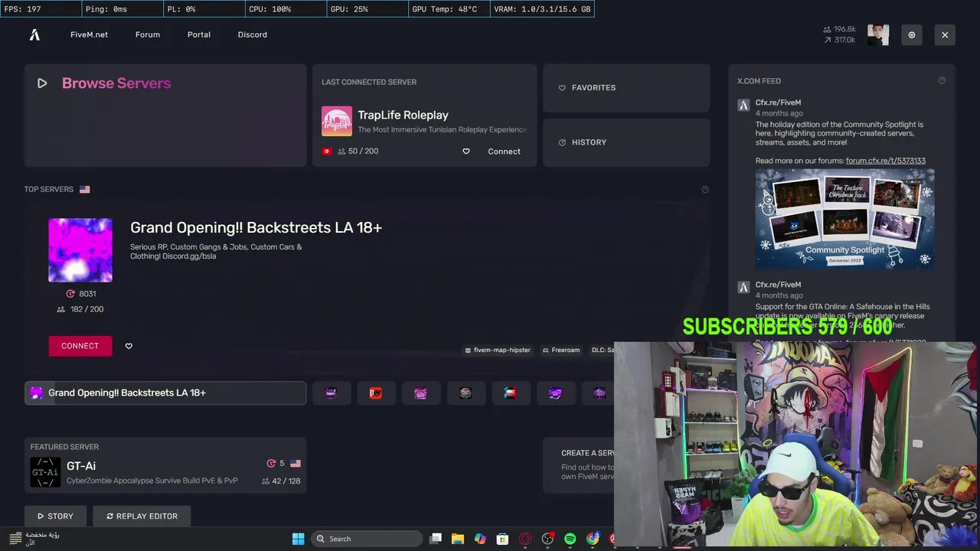
Task: Open the FiveM.net menu link
Action: point(89,34)
